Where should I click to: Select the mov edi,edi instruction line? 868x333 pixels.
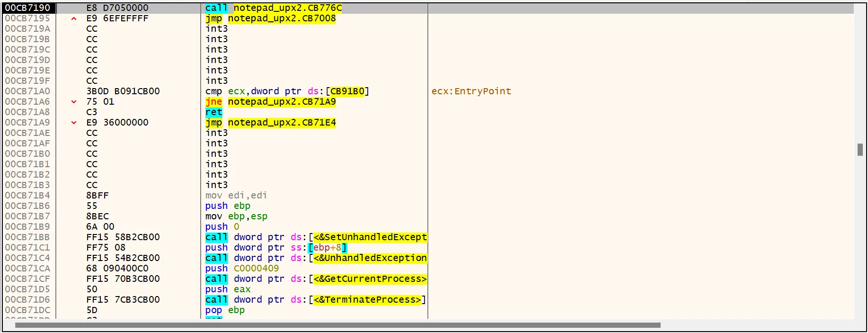(236, 196)
